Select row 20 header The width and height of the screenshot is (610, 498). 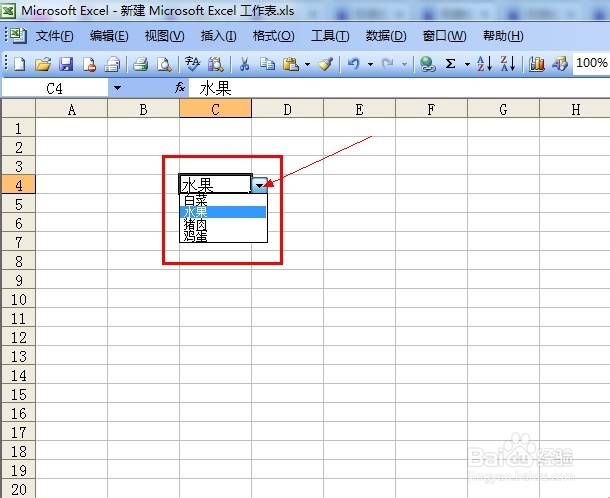click(x=18, y=489)
